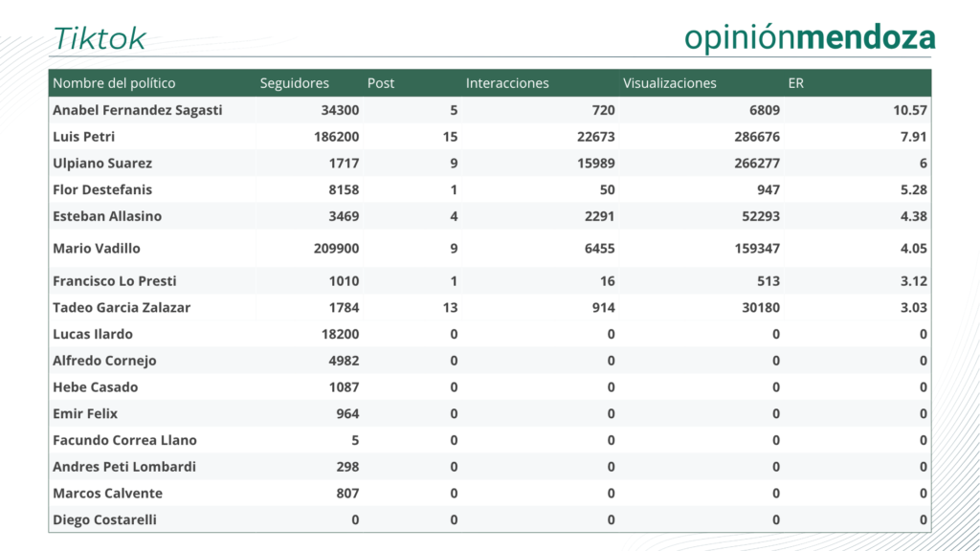Image resolution: width=980 pixels, height=551 pixels.
Task: Select the Anabel Fernandez Sagasti name cell
Action: (137, 110)
